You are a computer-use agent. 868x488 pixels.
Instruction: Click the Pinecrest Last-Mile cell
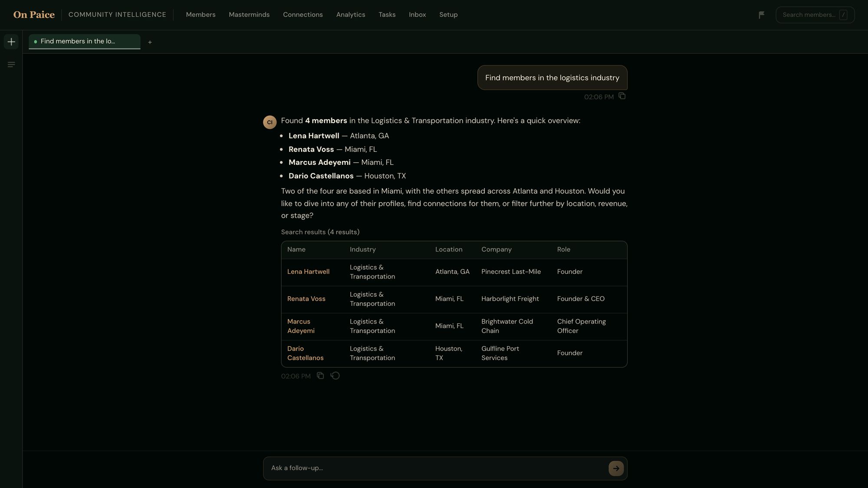(511, 272)
